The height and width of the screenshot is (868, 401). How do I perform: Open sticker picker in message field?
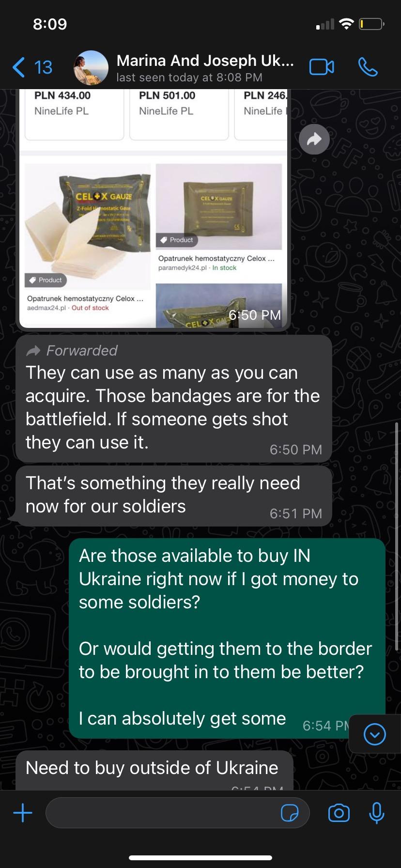click(x=290, y=813)
